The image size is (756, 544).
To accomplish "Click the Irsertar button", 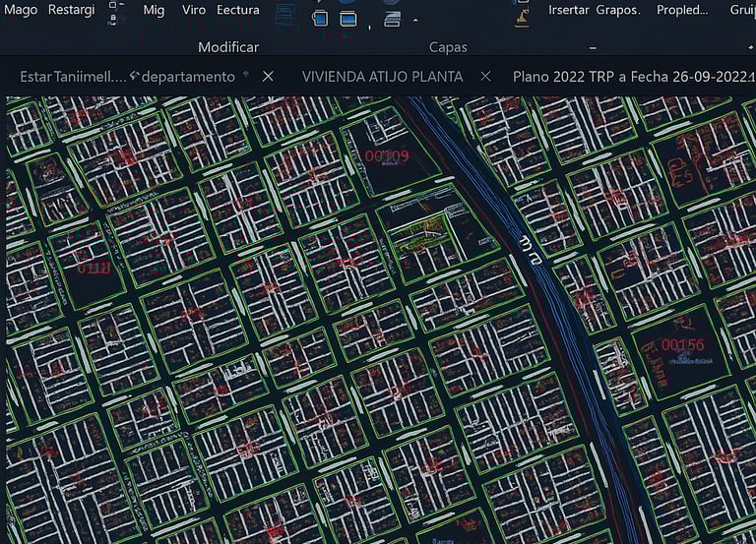I will [x=568, y=10].
